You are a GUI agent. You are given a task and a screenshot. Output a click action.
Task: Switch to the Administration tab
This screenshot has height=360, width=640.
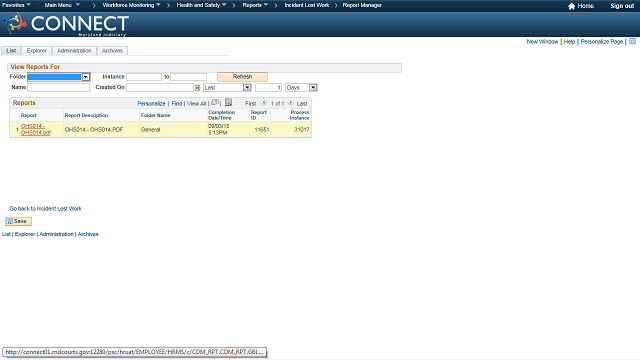(x=74, y=51)
